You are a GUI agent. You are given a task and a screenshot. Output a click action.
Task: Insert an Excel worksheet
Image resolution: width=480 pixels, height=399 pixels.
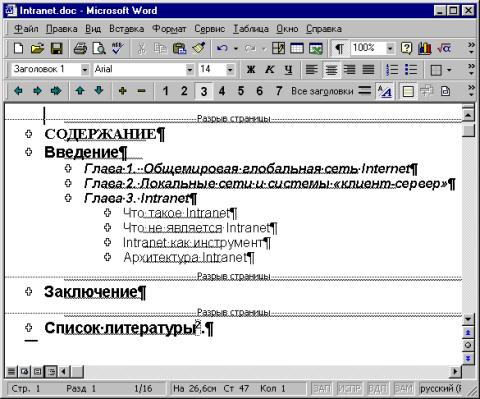pos(316,49)
